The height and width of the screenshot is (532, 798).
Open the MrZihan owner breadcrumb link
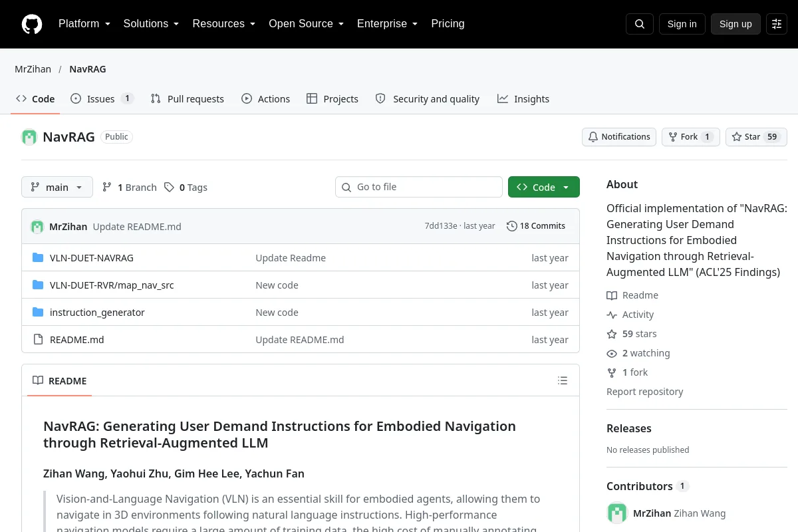[33, 69]
